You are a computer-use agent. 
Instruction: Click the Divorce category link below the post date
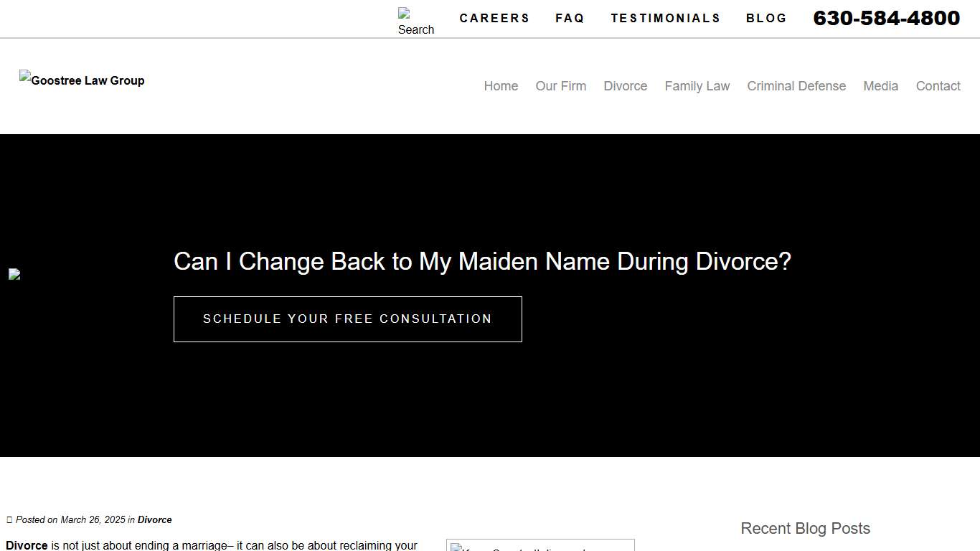[x=155, y=519]
